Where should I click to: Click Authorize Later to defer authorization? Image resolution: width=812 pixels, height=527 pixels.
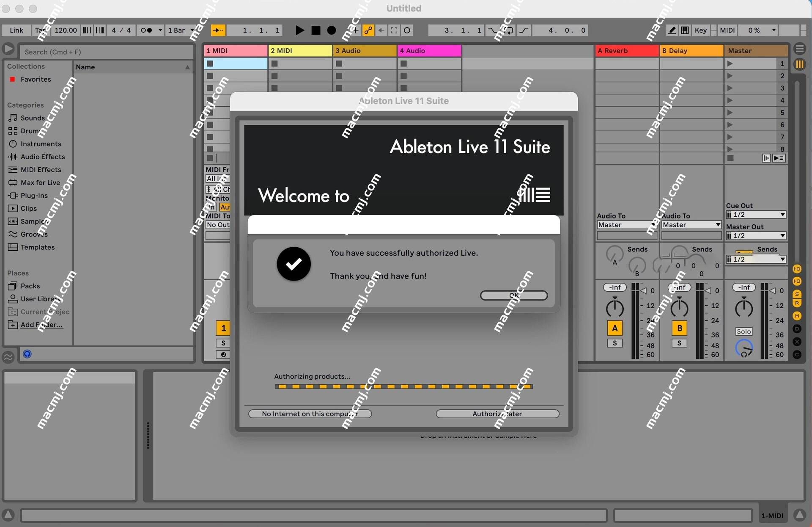497,413
